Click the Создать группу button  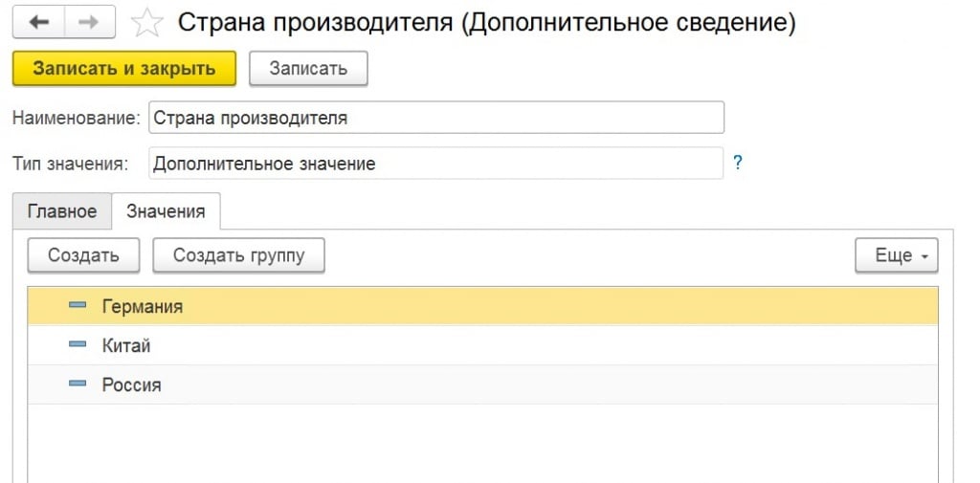[x=236, y=255]
